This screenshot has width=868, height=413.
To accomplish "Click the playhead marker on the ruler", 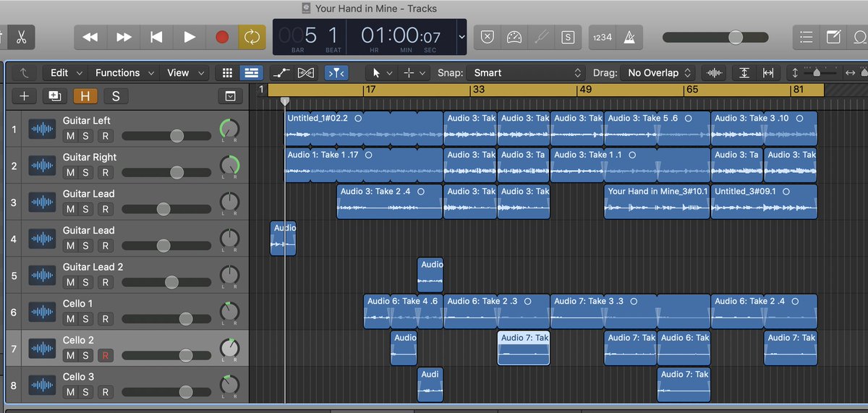I will click(285, 102).
